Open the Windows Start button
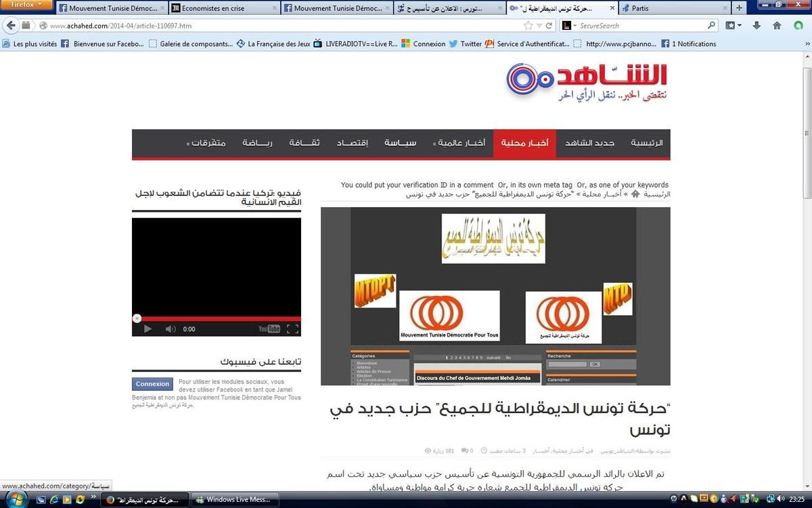812x508 pixels. pos(14,500)
